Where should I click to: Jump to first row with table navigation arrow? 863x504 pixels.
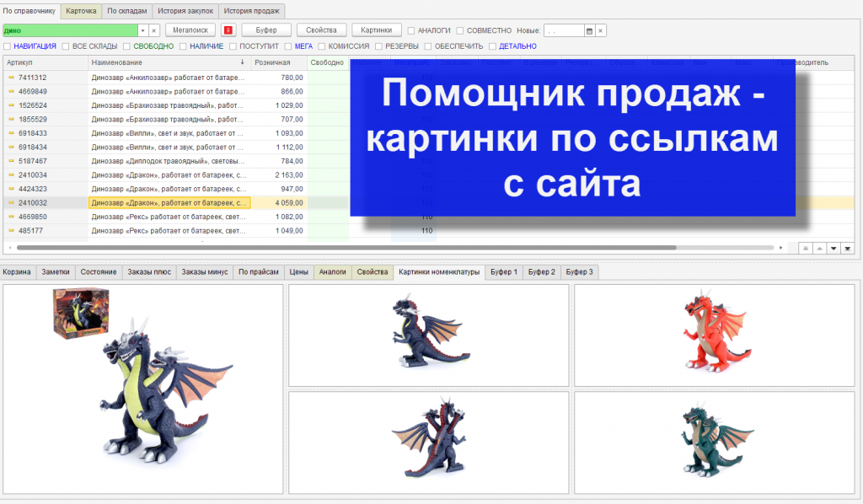tap(806, 248)
